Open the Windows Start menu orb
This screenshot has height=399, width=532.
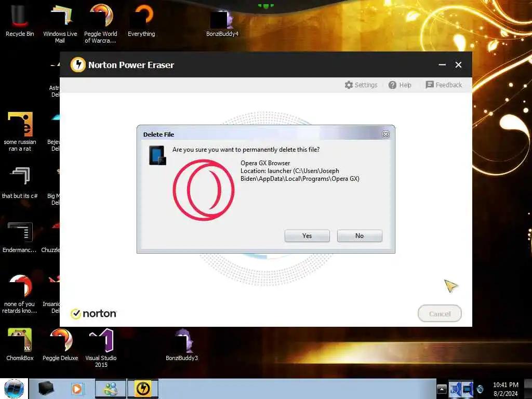[14, 389]
